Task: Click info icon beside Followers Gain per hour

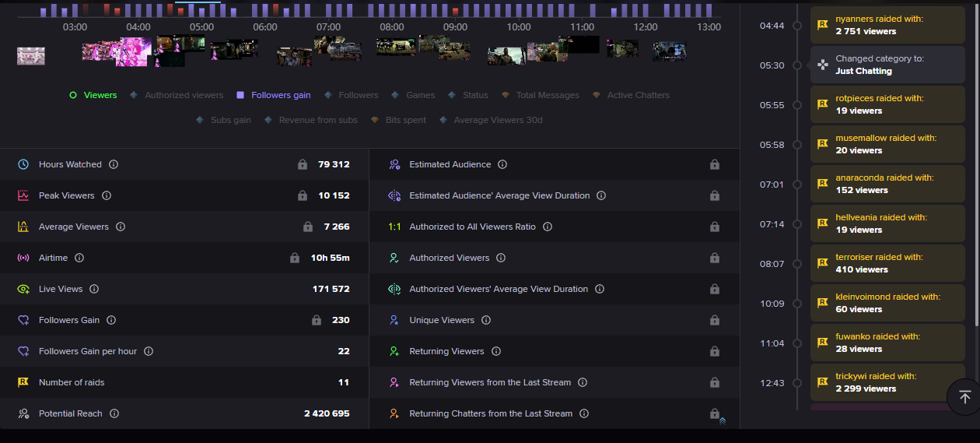Action: (x=149, y=351)
